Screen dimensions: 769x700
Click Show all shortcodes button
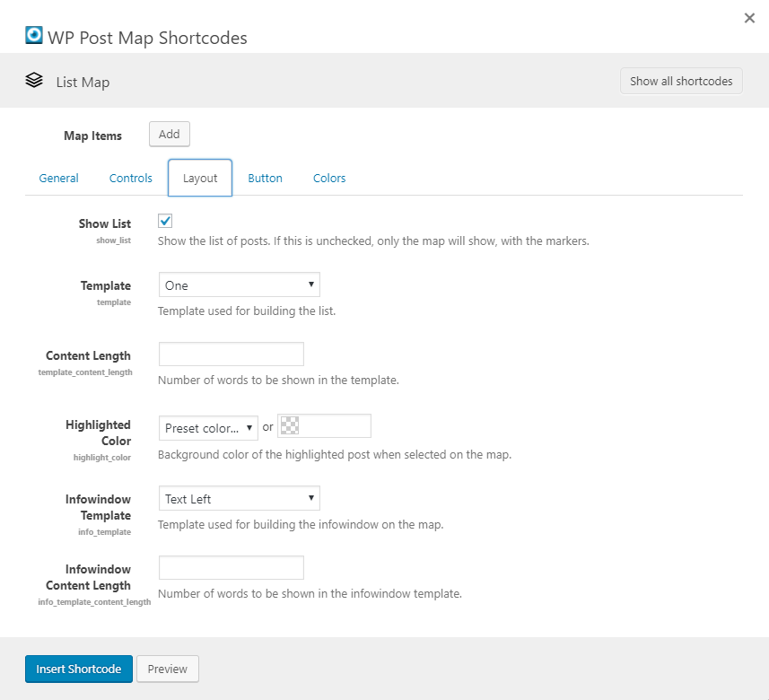pyautogui.click(x=681, y=81)
